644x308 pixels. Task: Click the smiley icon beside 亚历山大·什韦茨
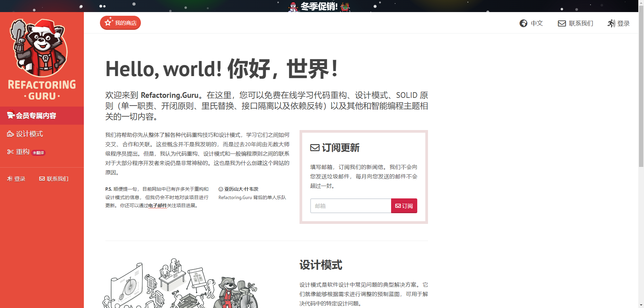221,189
